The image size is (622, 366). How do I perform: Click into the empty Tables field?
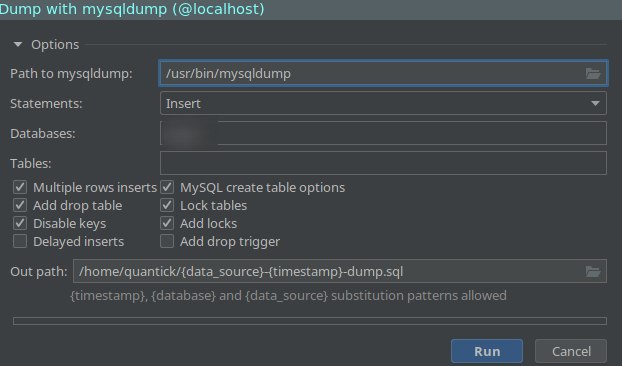pos(383,163)
